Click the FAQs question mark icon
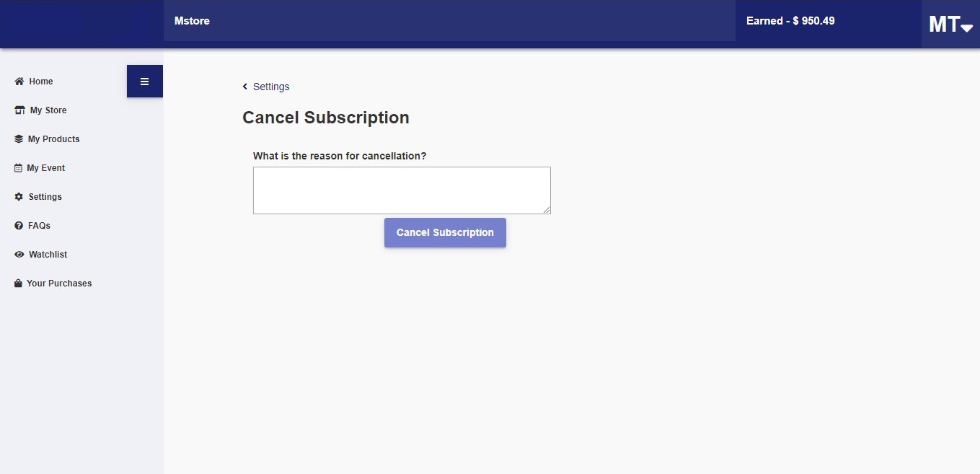Viewport: 980px width, 474px height. (x=19, y=226)
